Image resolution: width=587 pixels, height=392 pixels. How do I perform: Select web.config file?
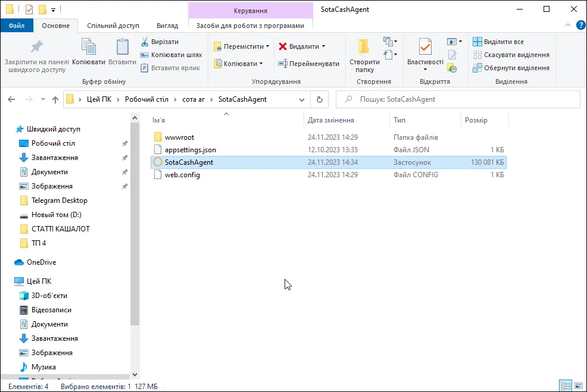(328, 175)
